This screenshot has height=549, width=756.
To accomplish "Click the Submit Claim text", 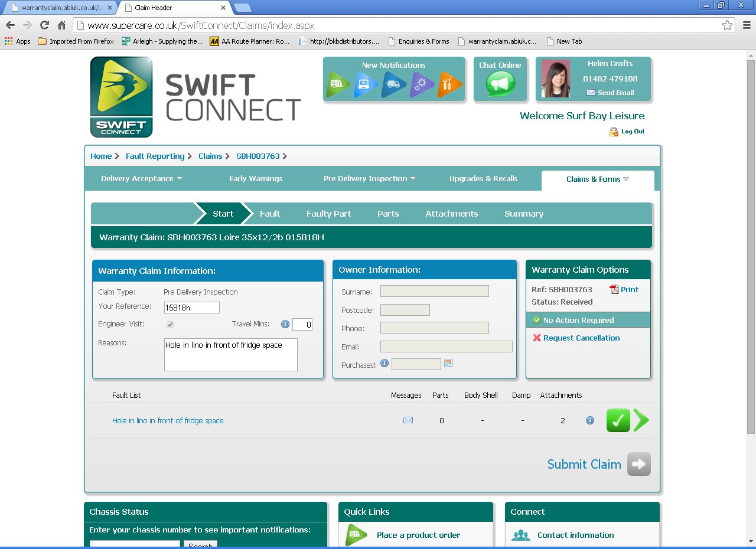I will (584, 465).
